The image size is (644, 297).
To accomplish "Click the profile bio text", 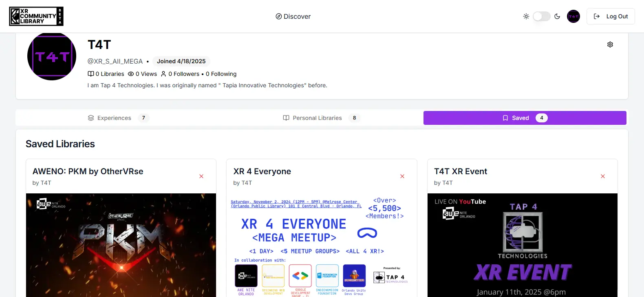I will 207,85.
